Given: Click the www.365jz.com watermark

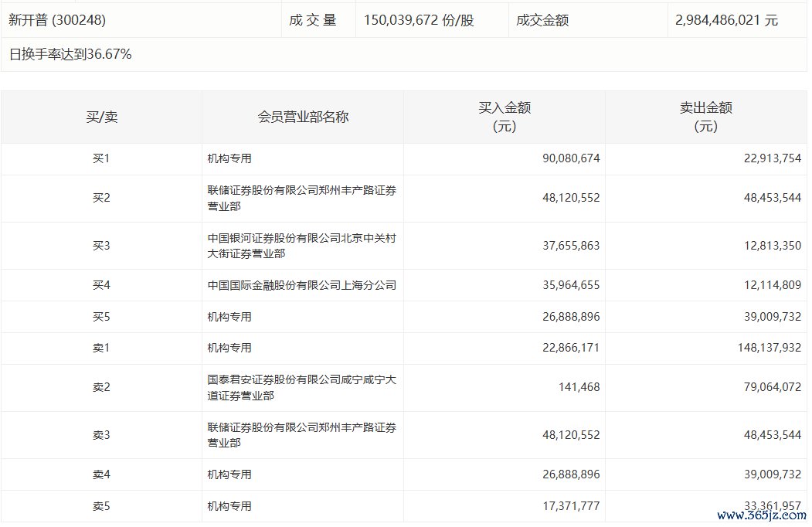Looking at the screenshot, I should click(x=761, y=515).
